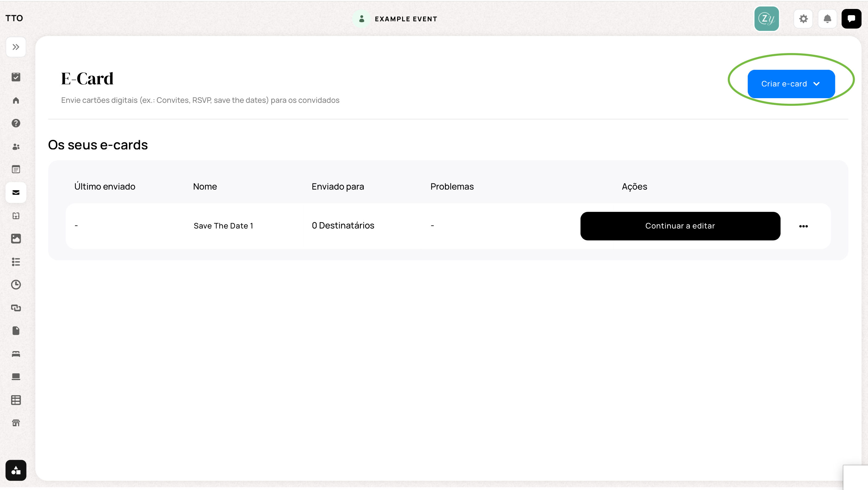Open the accommodation bed sidebar icon
This screenshot has height=490, width=868.
coord(16,354)
